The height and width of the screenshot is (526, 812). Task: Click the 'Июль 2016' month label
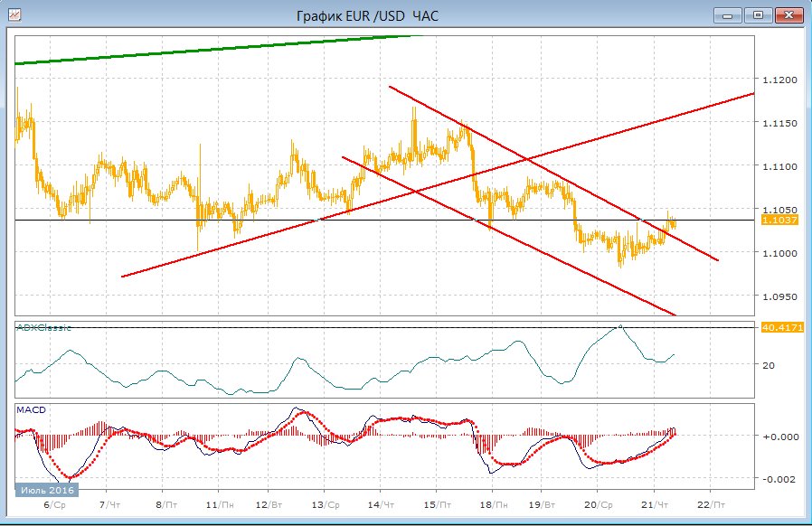pyautogui.click(x=46, y=489)
